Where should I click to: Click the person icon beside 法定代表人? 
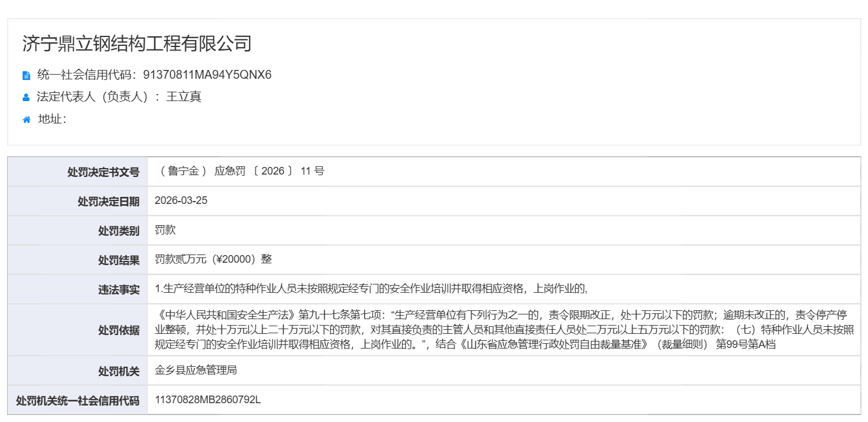26,98
